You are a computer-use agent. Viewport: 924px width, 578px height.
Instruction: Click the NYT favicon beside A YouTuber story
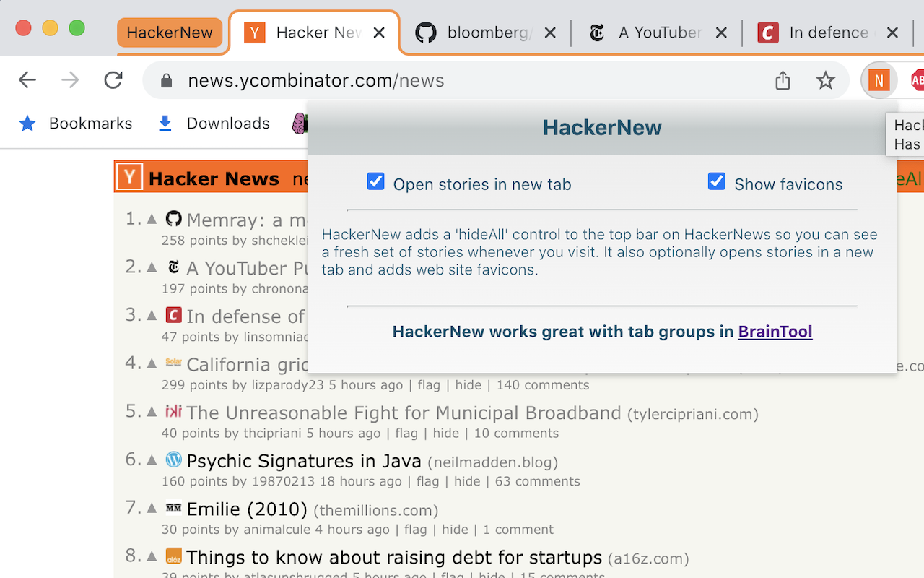pos(173,267)
